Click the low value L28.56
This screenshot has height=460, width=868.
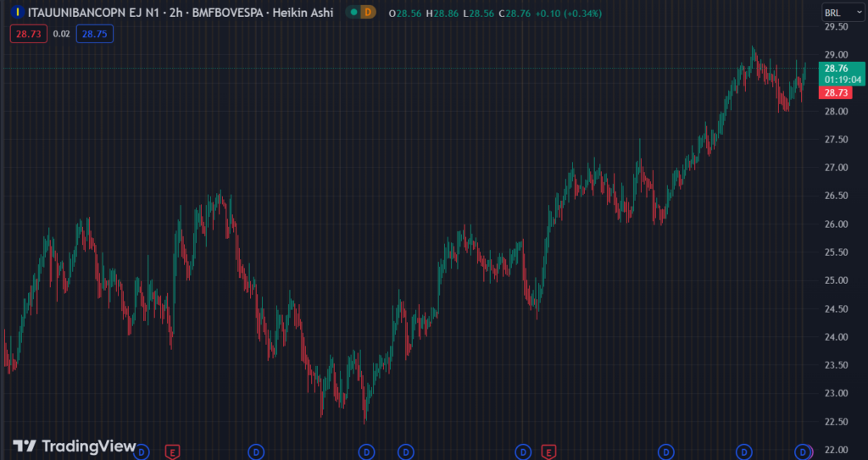[x=479, y=14]
